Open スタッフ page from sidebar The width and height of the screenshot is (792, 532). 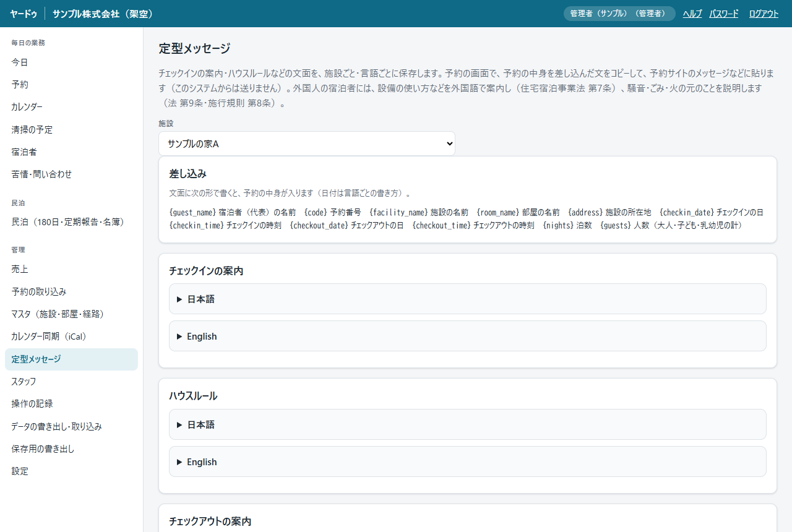(x=71, y=382)
